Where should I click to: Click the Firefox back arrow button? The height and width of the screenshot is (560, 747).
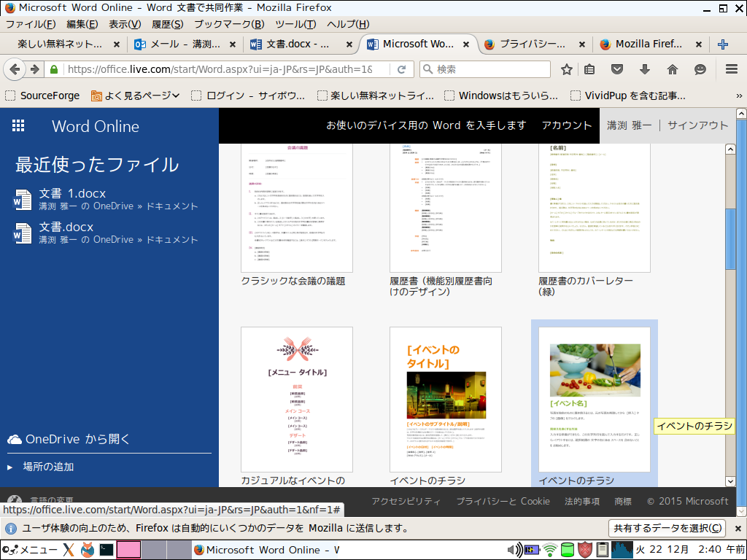[15, 69]
